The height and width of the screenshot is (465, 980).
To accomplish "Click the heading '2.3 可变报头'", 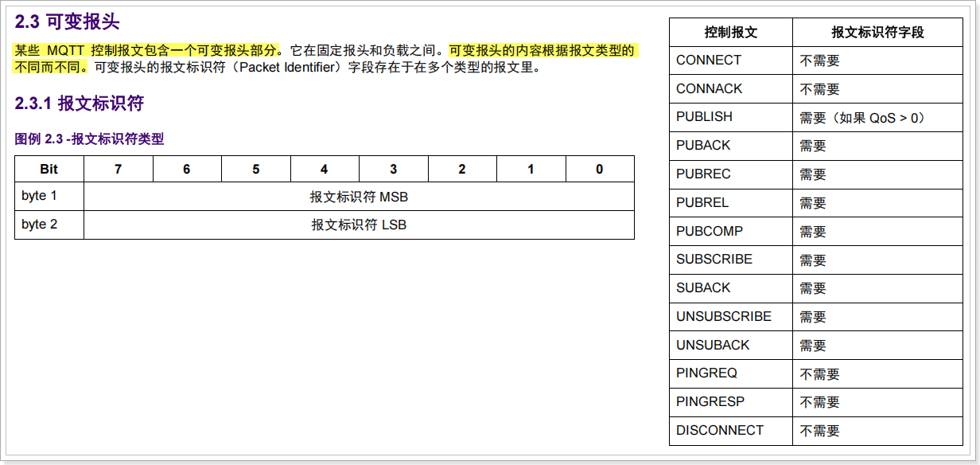I will point(67,22).
